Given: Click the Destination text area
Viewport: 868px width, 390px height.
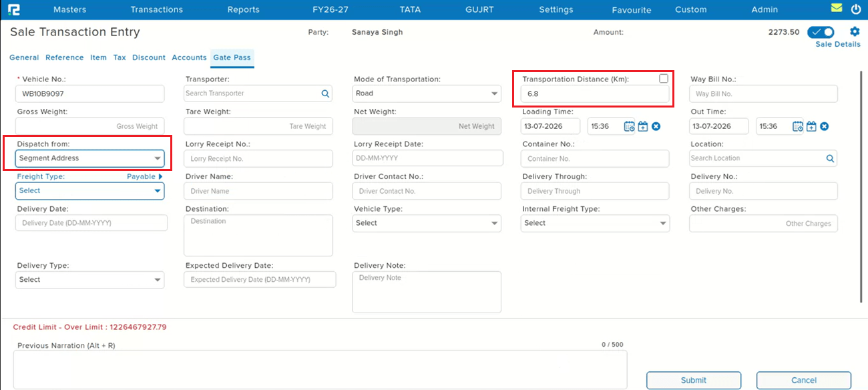Looking at the screenshot, I should (258, 235).
